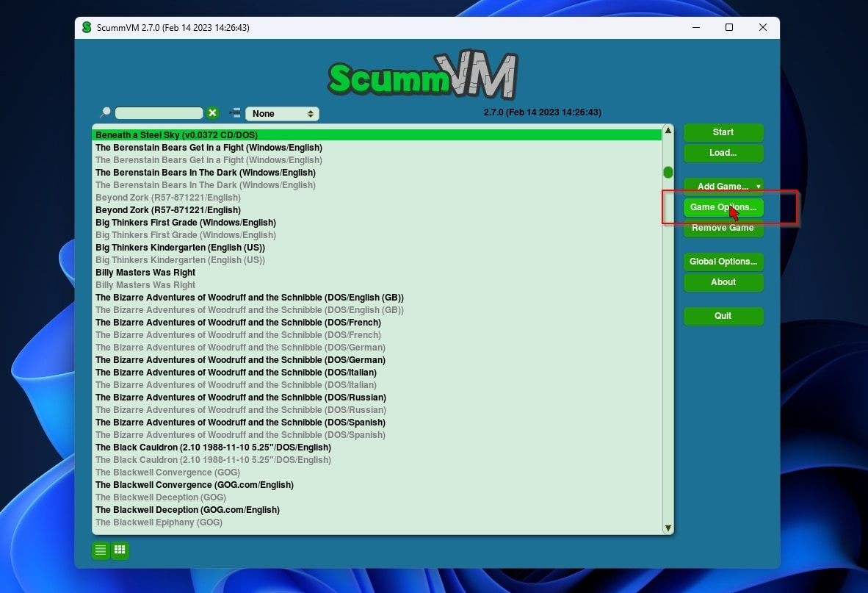Select bold Woodruff DOS/Italian entry
Image resolution: width=868 pixels, height=593 pixels.
(377, 373)
